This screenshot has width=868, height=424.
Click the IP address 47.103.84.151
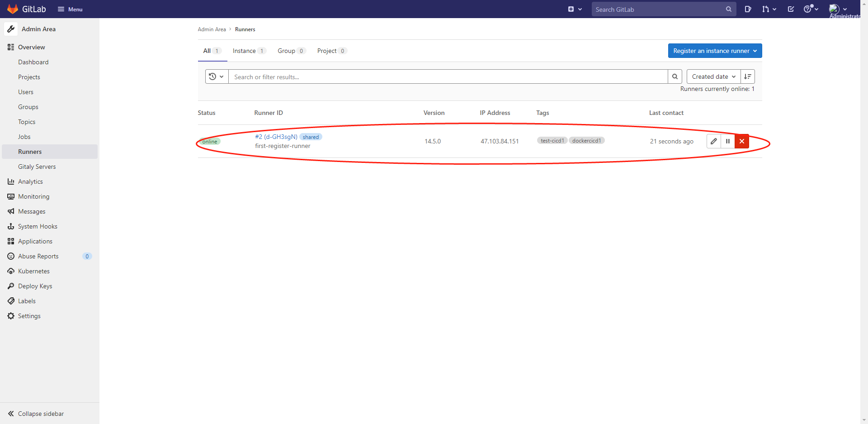tap(500, 141)
